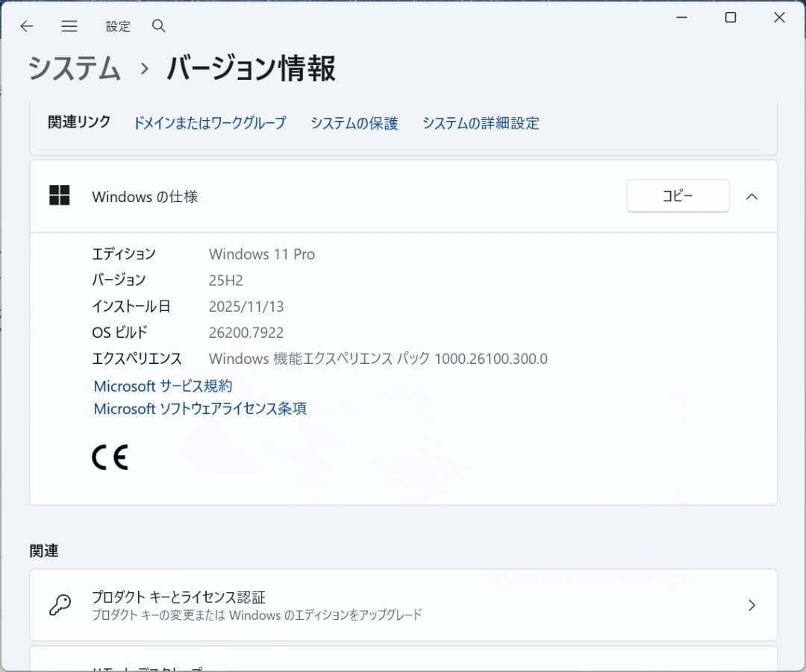
Task: Select バージョン情報 in the breadcrumb
Action: pyautogui.click(x=251, y=68)
